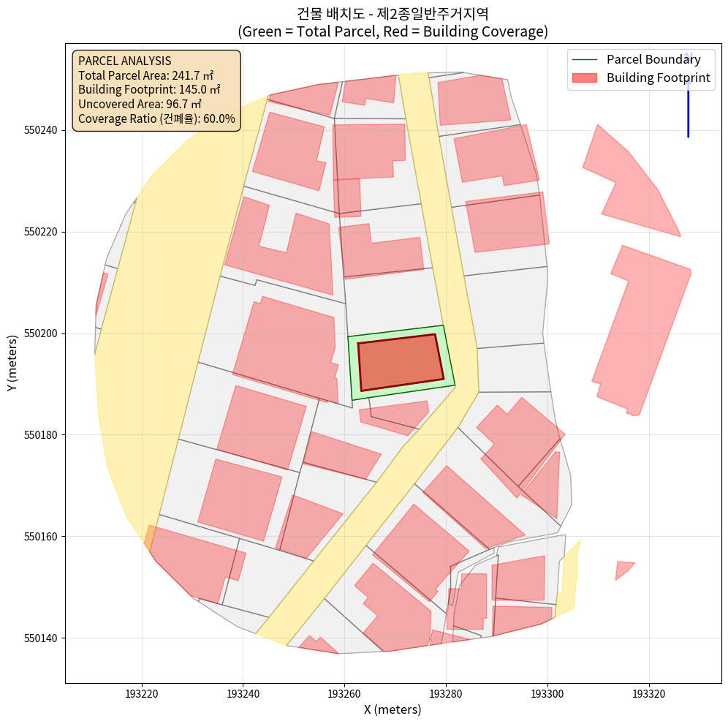
Task: Click the small isolated red building at lower right
Action: [x=623, y=569]
